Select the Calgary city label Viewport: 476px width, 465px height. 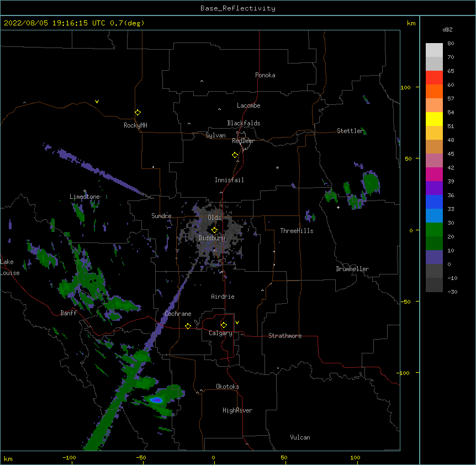(220, 333)
